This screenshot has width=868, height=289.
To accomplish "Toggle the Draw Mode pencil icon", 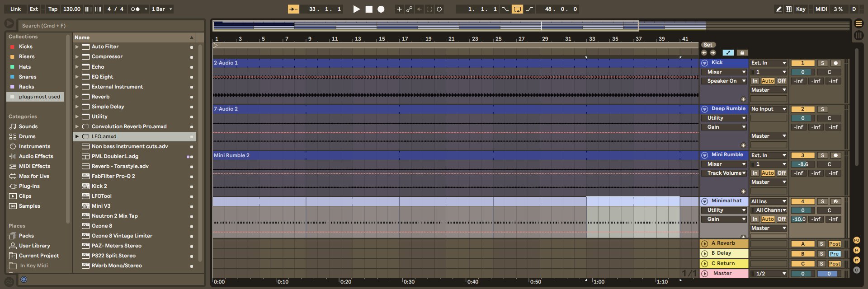I will click(778, 9).
